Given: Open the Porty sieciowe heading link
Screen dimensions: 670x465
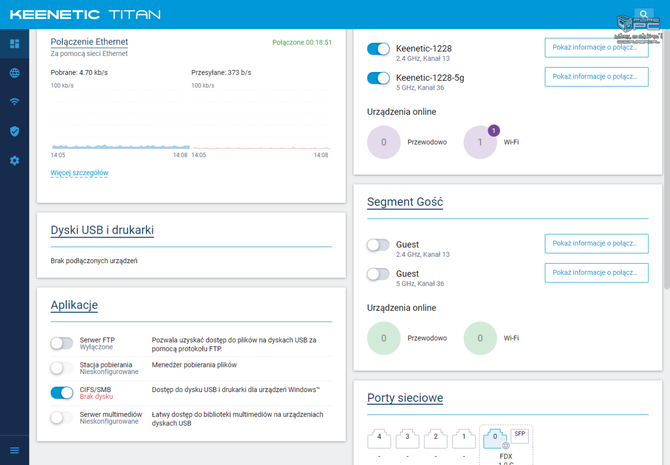Looking at the screenshot, I should (x=405, y=398).
